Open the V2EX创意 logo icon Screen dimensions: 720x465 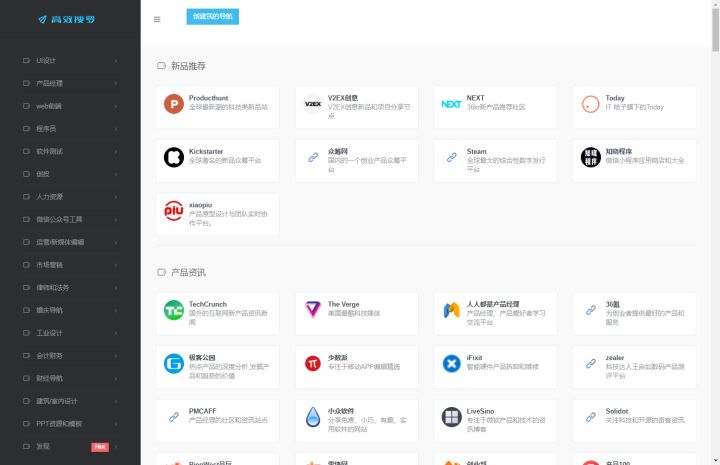tap(313, 104)
